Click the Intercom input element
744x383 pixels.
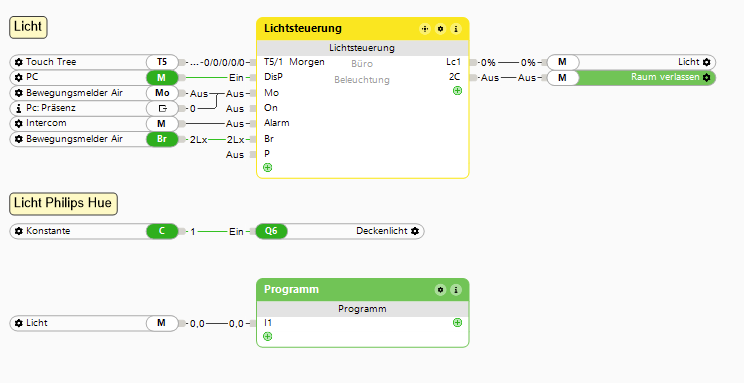tap(94, 124)
